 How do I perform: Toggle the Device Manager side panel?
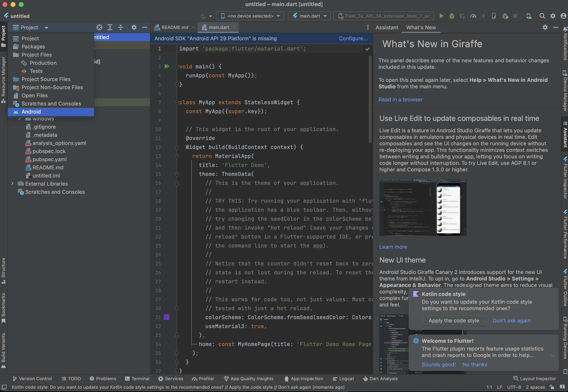[x=565, y=91]
